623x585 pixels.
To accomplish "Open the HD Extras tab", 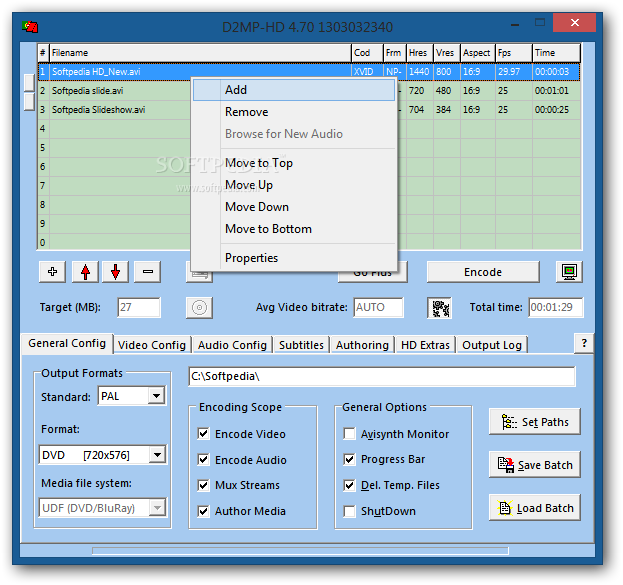I will point(425,345).
